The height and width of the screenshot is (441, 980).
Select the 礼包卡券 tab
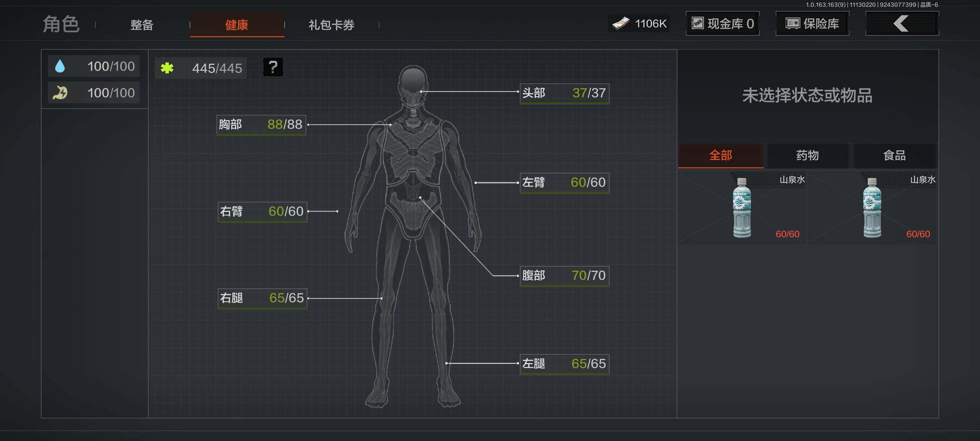(331, 25)
